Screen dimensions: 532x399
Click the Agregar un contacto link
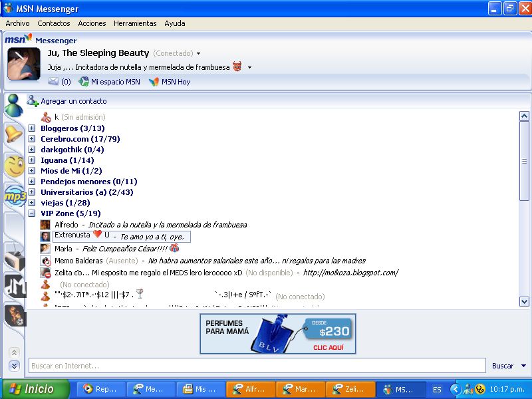74,101
